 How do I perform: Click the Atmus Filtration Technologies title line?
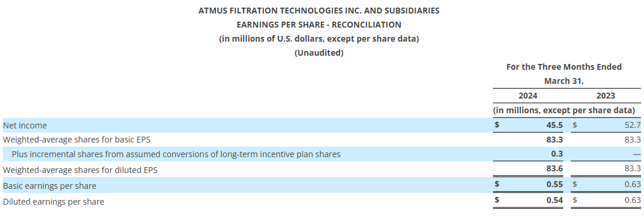coord(318,11)
